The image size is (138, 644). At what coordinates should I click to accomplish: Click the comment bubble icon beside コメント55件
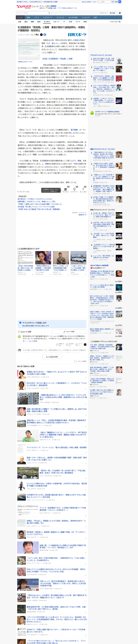[x=19, y=332]
